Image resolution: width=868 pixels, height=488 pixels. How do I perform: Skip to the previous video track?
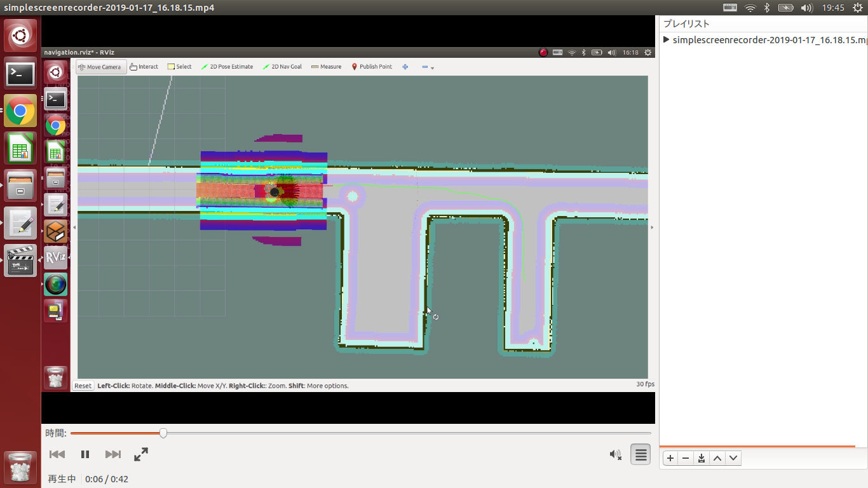[x=57, y=454]
